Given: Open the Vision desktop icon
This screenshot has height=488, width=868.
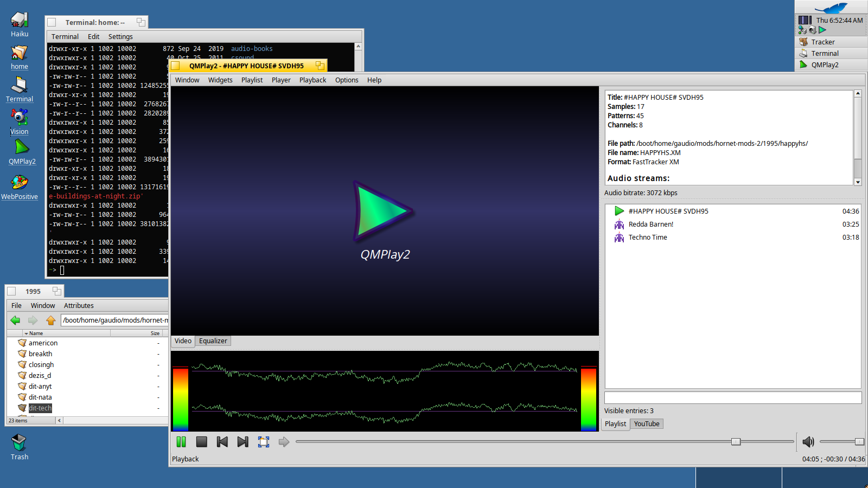Looking at the screenshot, I should point(20,123).
